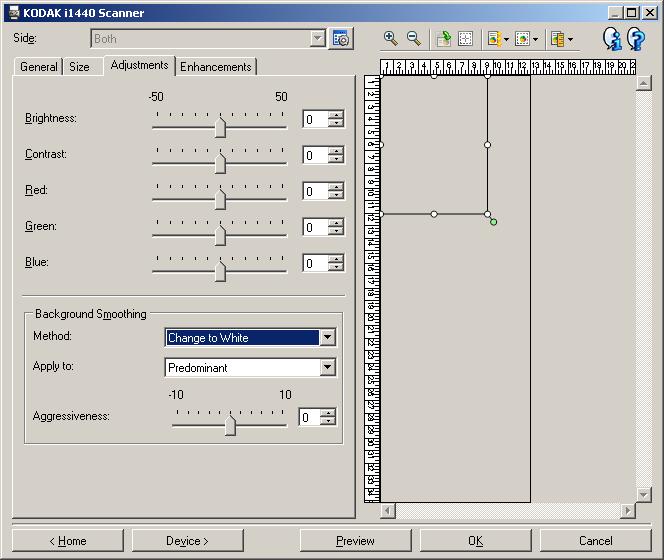Click the Aggressiveness slider thumb
664x560 pixels.
tap(230, 425)
